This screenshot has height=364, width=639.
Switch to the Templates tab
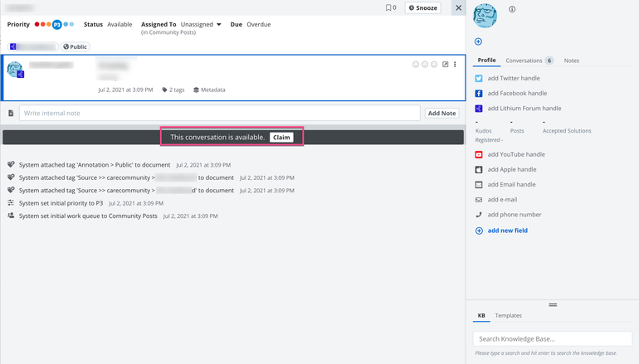click(x=508, y=316)
